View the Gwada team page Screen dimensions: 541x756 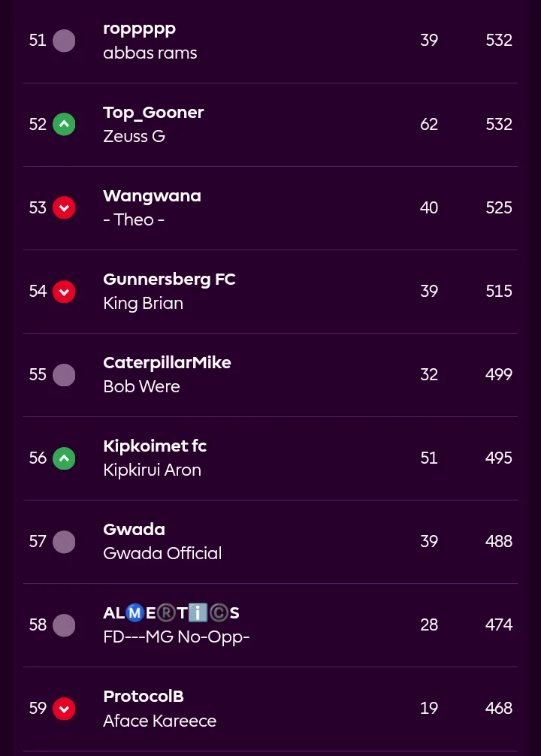click(x=134, y=529)
